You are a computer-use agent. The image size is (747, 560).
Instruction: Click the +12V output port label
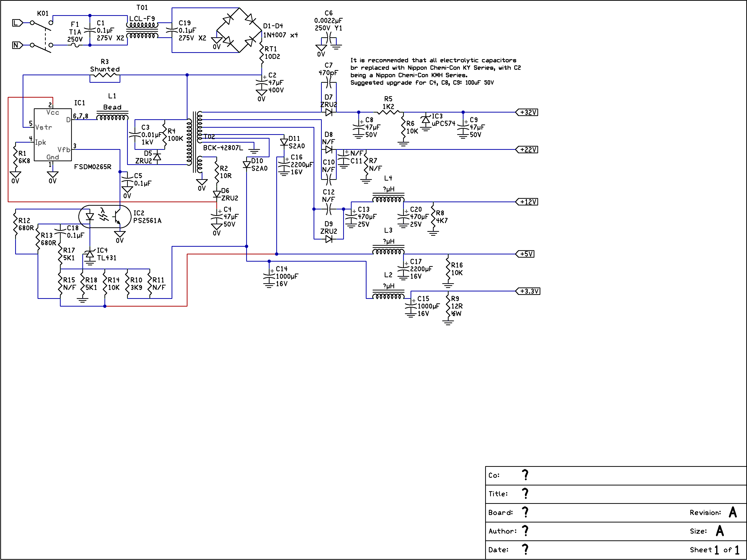527,202
